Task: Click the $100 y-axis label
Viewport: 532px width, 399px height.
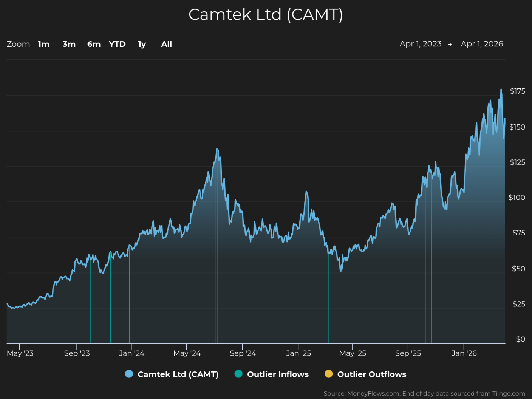Action: (517, 198)
